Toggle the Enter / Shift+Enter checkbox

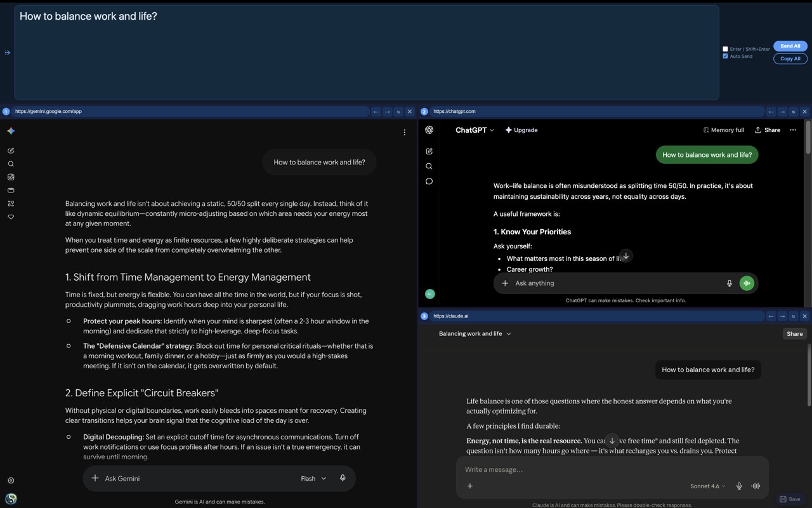click(725, 49)
